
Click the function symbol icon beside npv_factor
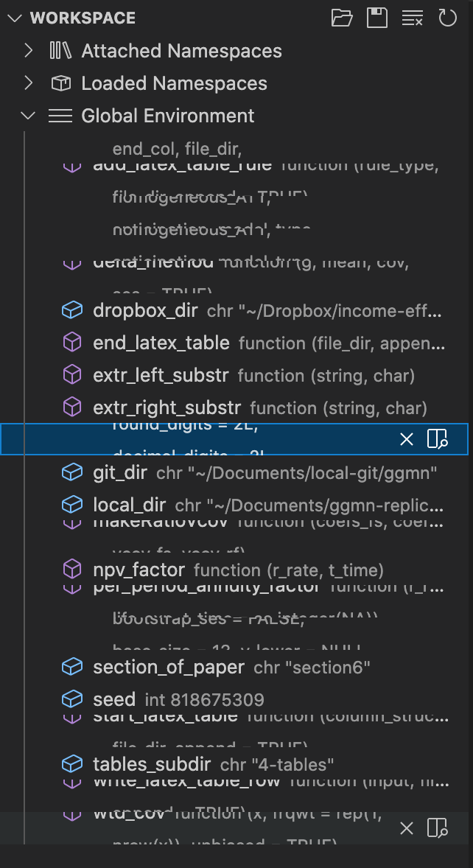pos(71,569)
